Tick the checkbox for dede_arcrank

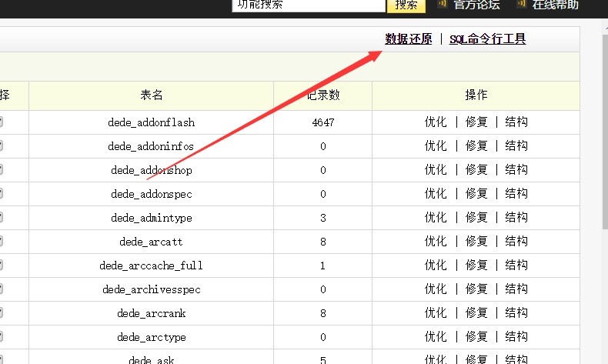coord(1,312)
